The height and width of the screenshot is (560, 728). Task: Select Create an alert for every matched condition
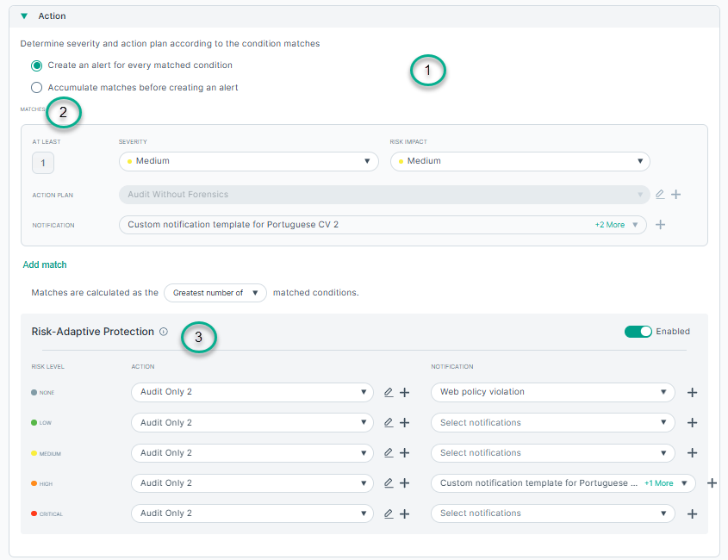36,65
